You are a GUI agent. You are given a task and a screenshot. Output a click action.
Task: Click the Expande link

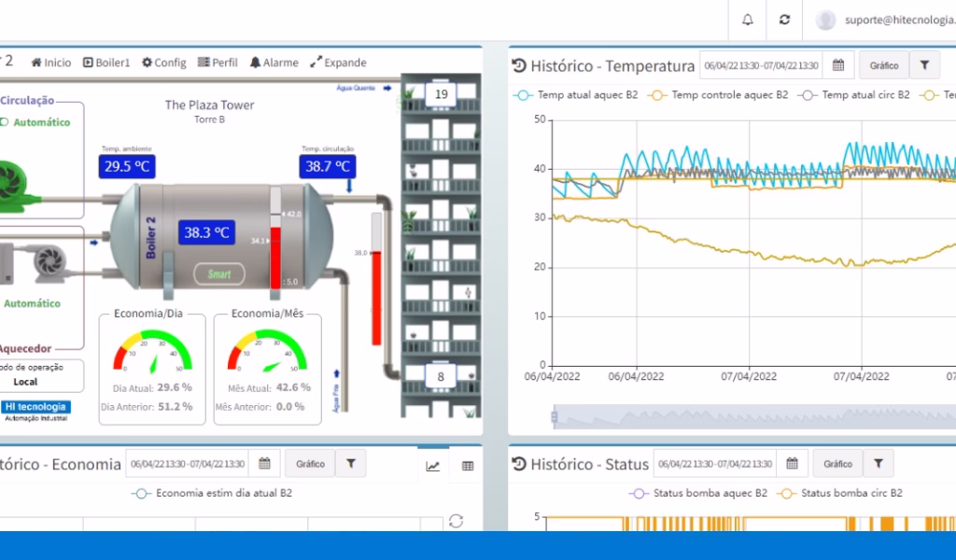pos(338,63)
